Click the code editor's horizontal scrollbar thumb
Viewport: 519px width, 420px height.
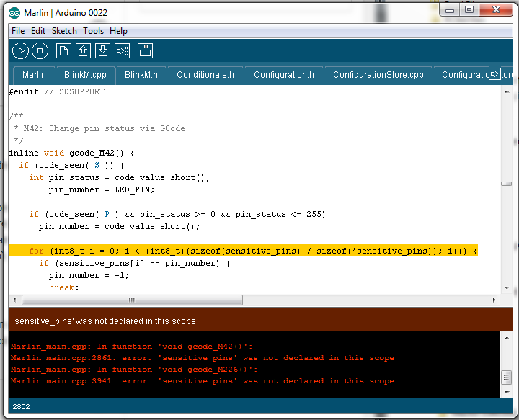(x=131, y=300)
